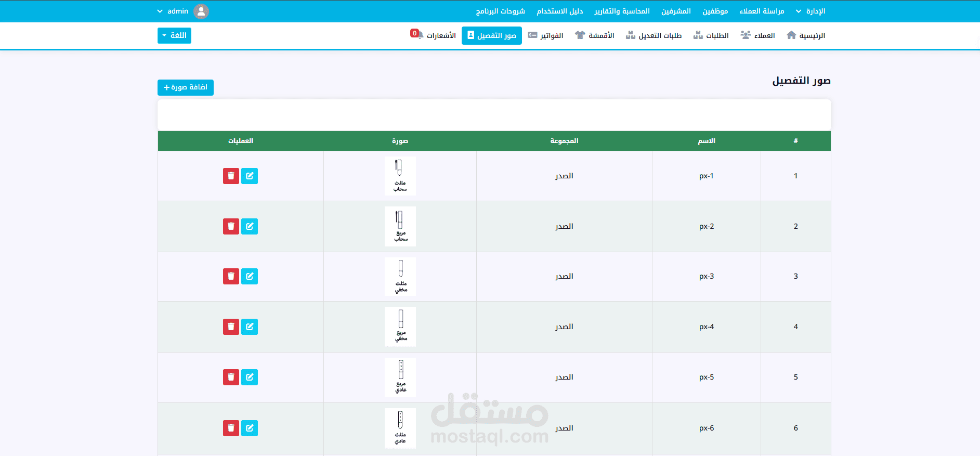This screenshot has width=980, height=456.
Task: Click the edit icon for px-3
Action: (x=250, y=276)
